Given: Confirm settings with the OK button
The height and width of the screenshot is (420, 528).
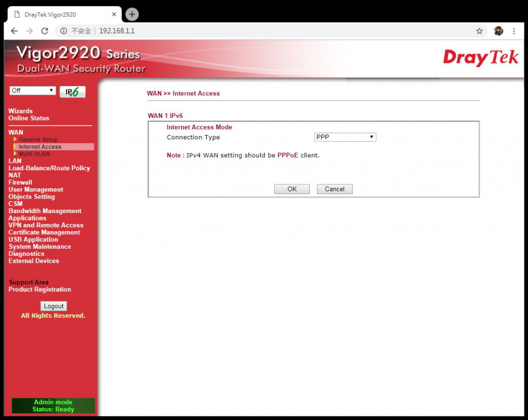Looking at the screenshot, I should (x=292, y=189).
